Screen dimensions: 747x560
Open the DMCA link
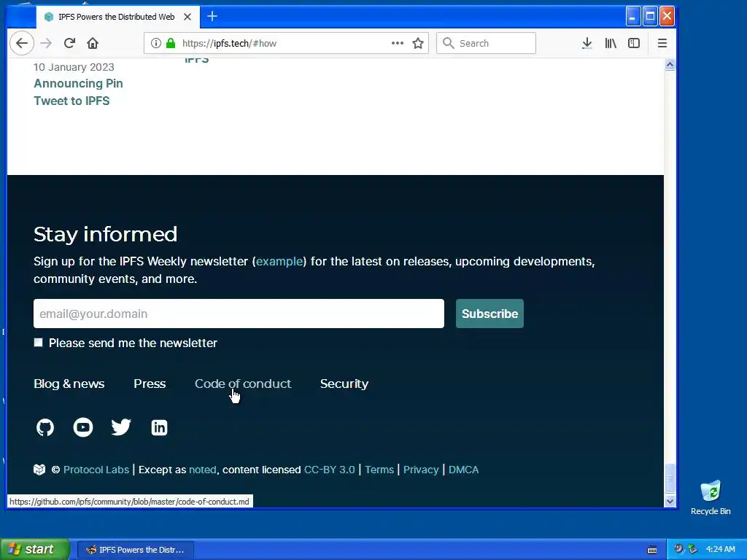[463, 470]
